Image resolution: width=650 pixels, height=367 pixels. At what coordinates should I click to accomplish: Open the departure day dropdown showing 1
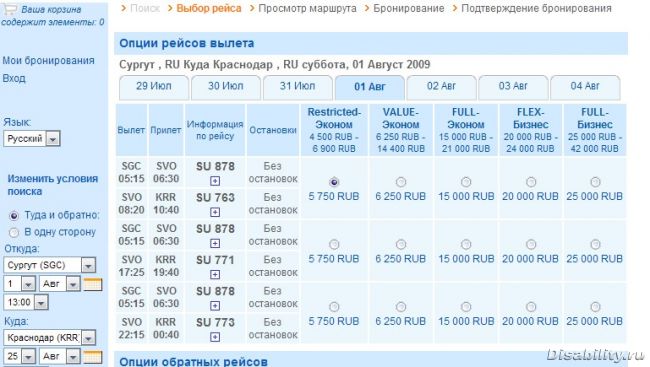point(19,284)
